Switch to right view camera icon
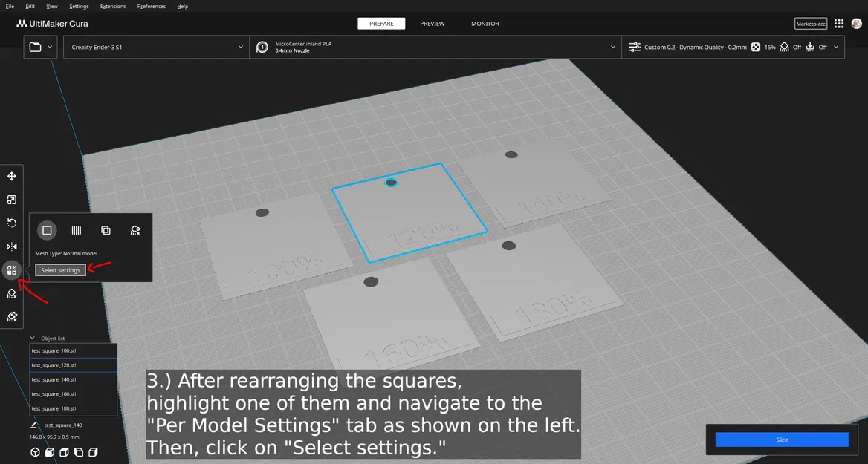This screenshot has height=464, width=868. coord(93,452)
